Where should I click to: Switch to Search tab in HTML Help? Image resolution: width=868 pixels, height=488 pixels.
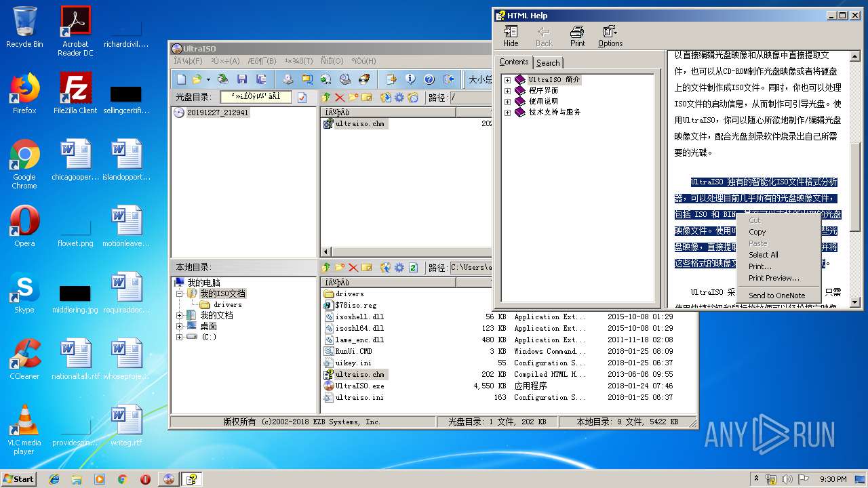548,63
